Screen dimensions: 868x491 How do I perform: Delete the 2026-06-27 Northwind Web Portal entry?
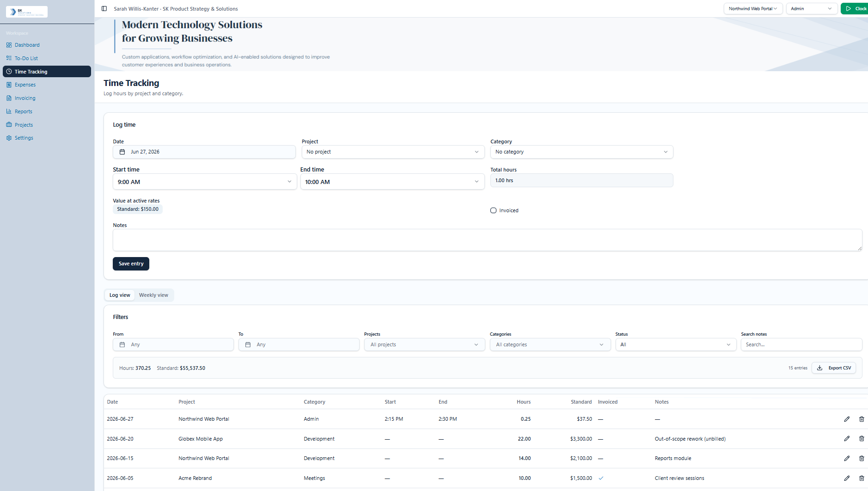click(862, 419)
